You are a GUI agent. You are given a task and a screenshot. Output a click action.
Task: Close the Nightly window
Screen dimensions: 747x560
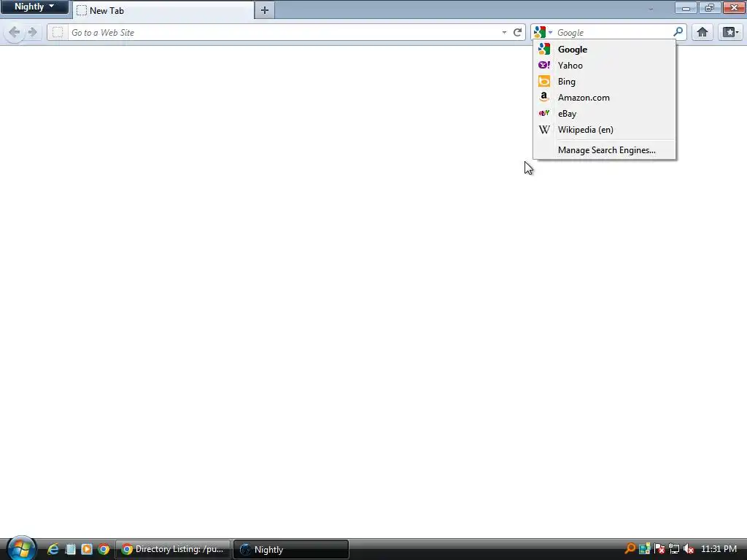[x=734, y=7]
